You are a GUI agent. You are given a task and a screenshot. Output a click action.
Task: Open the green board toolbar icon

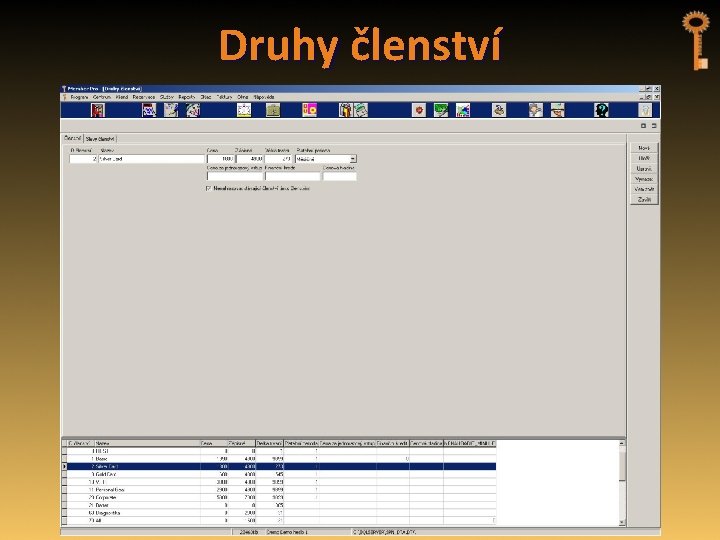441,110
